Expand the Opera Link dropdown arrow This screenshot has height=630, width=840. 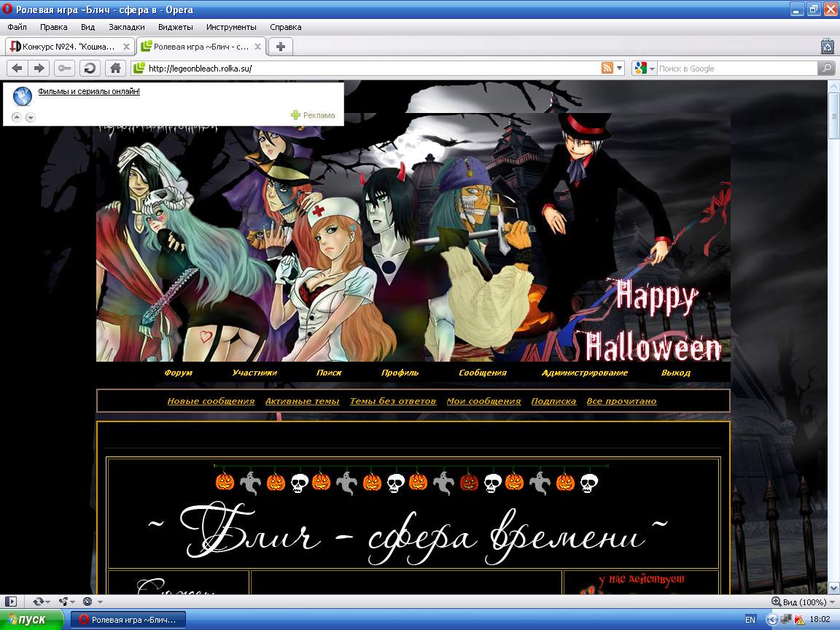(x=48, y=602)
